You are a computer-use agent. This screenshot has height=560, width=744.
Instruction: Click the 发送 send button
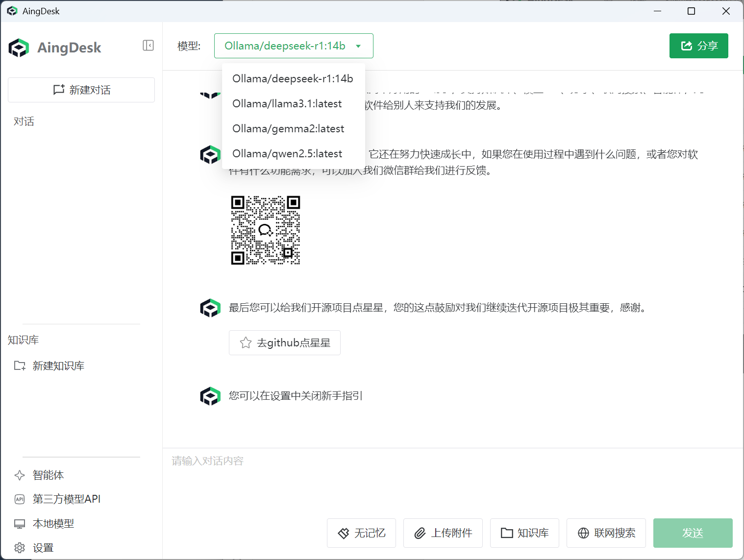(x=693, y=533)
